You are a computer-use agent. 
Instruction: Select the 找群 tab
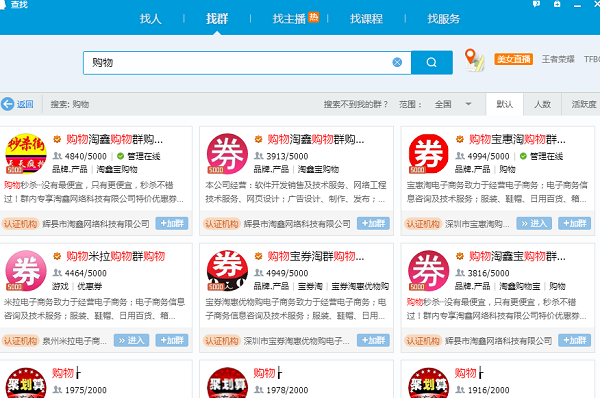pos(217,18)
